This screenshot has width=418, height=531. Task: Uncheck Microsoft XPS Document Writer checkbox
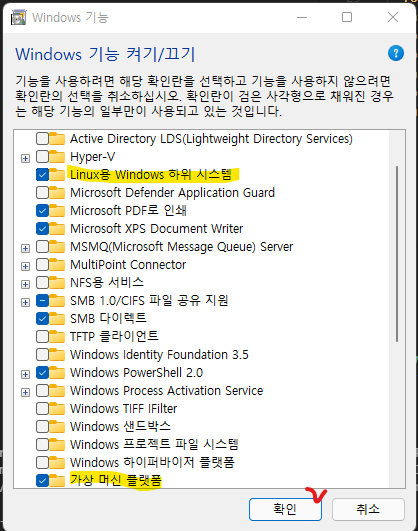pyautogui.click(x=42, y=229)
